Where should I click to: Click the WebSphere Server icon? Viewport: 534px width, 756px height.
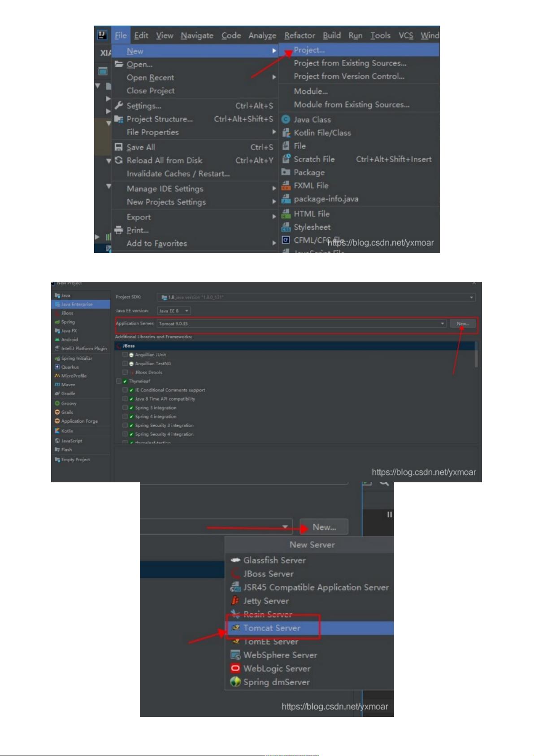coord(235,655)
